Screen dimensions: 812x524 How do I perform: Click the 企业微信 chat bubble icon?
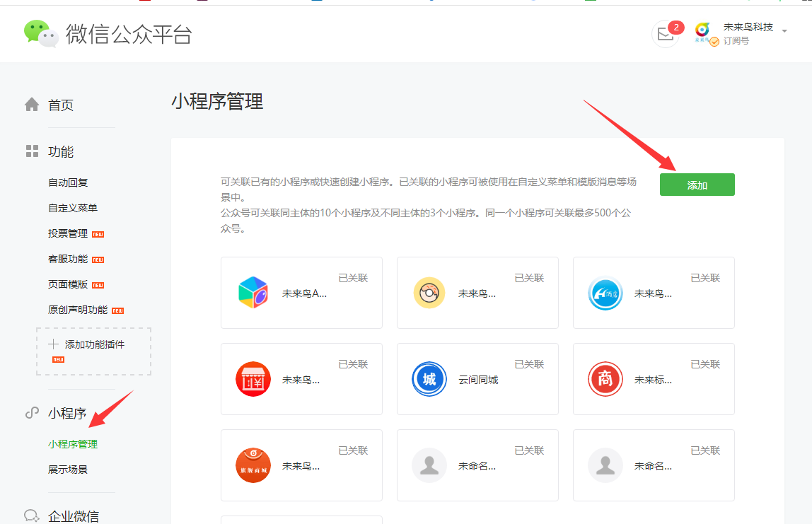tap(32, 516)
